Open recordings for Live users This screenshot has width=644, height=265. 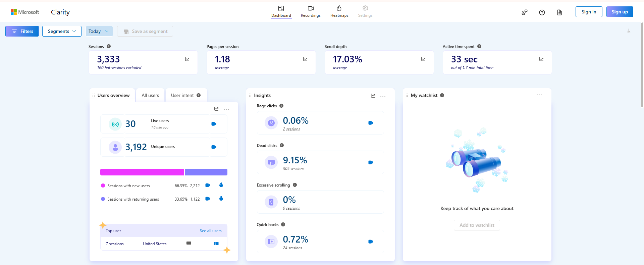[214, 124]
